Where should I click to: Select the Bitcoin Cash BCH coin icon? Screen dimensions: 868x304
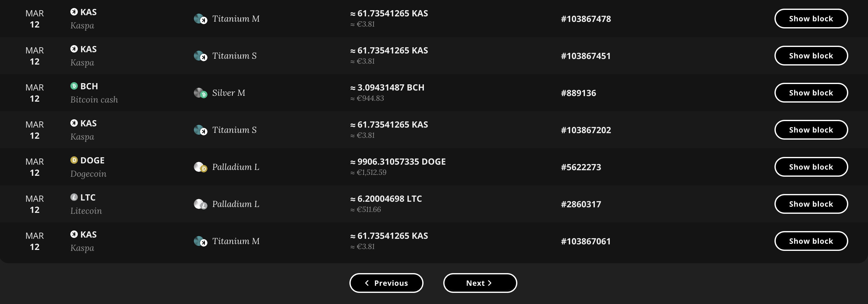74,86
